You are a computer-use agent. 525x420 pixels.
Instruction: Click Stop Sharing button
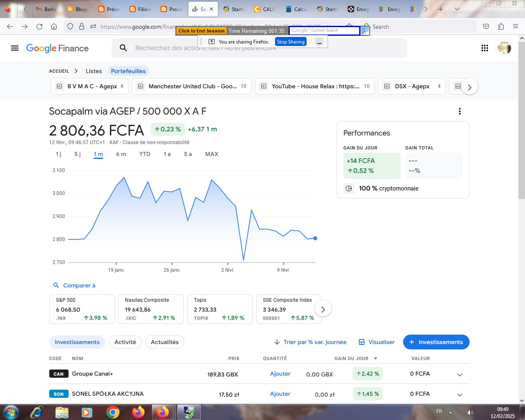point(291,42)
